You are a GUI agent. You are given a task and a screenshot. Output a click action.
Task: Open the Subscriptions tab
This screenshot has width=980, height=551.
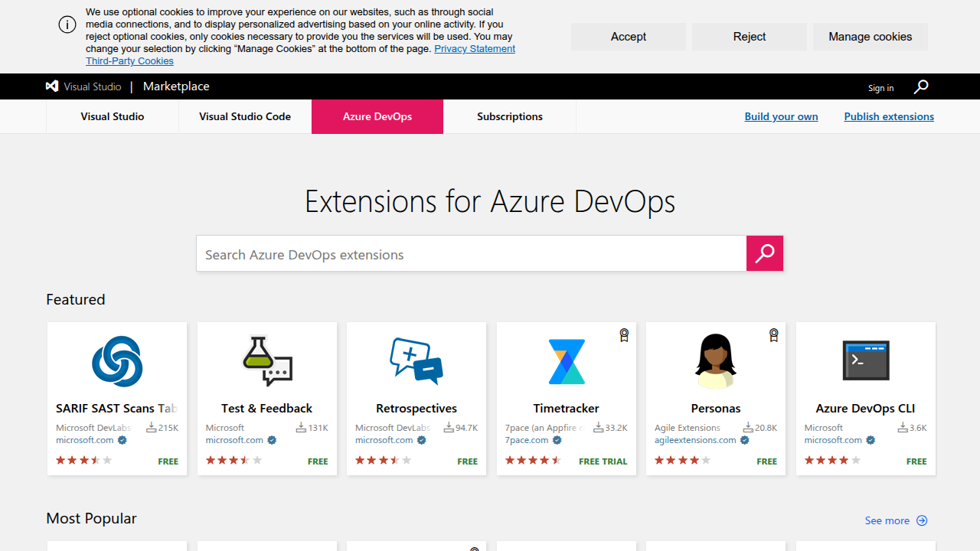tap(510, 116)
